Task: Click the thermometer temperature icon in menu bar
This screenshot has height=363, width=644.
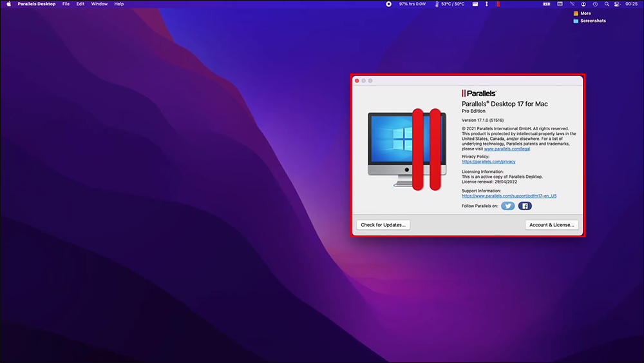Action: coord(437,4)
